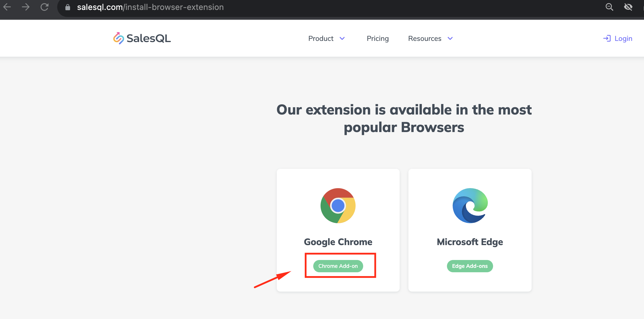644x319 pixels.
Task: Click the Login arrow icon
Action: coord(607,38)
